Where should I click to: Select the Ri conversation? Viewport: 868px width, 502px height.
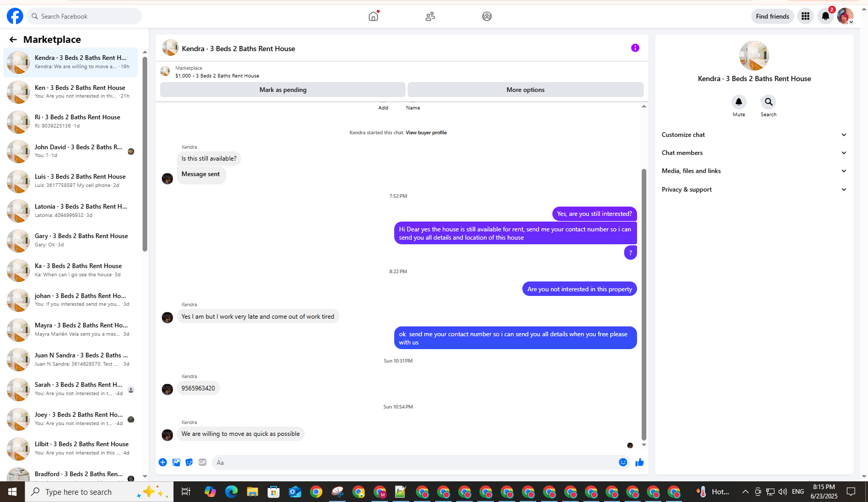71,121
